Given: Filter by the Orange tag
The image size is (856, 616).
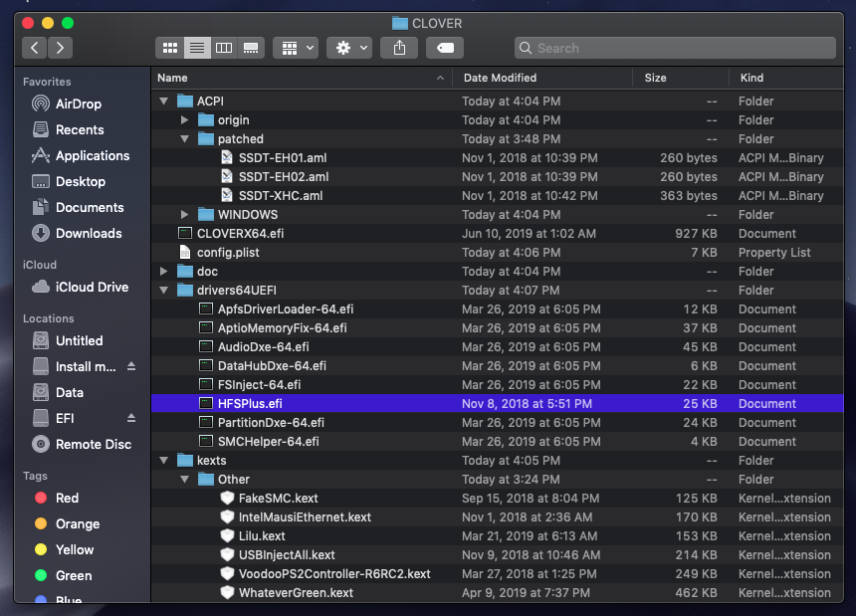Looking at the screenshot, I should tap(78, 524).
